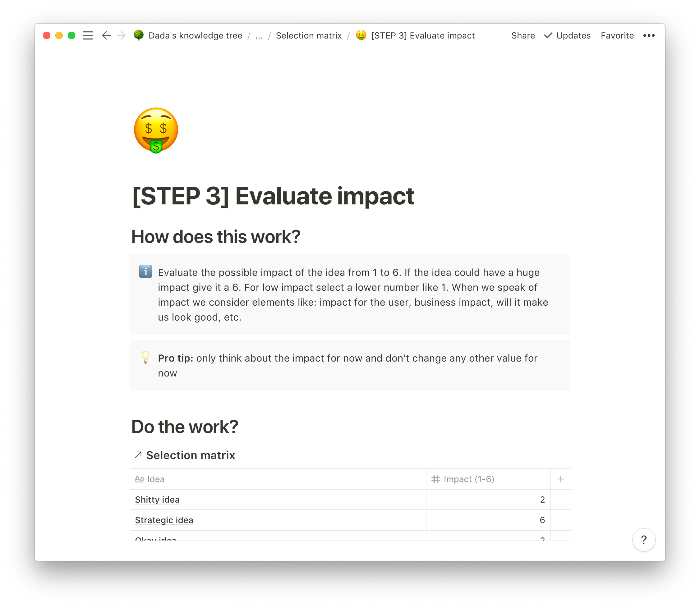This screenshot has height=607, width=700.
Task: Click the info callout icon
Action: [145, 272]
